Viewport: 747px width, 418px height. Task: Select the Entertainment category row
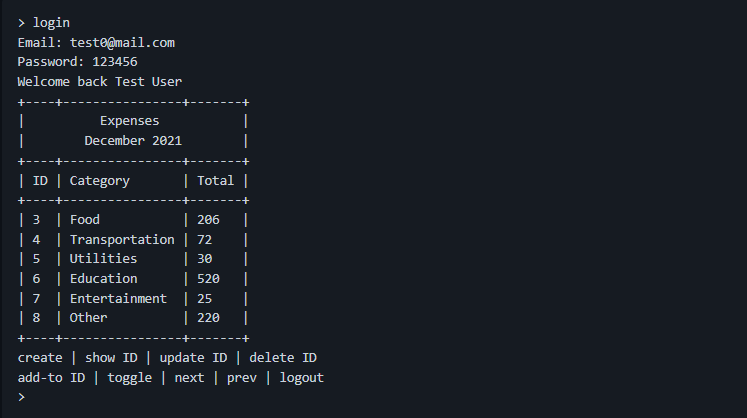click(x=118, y=299)
